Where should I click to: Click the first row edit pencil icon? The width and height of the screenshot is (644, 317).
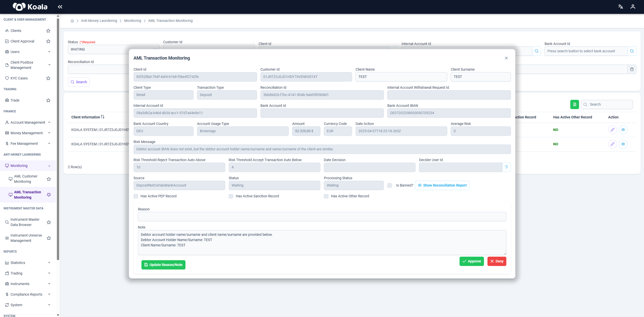613,130
